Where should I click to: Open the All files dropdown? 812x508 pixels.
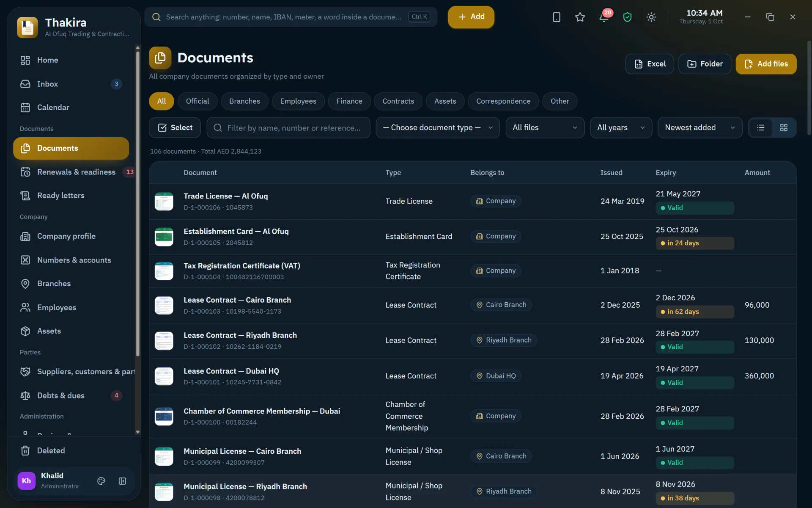(545, 127)
